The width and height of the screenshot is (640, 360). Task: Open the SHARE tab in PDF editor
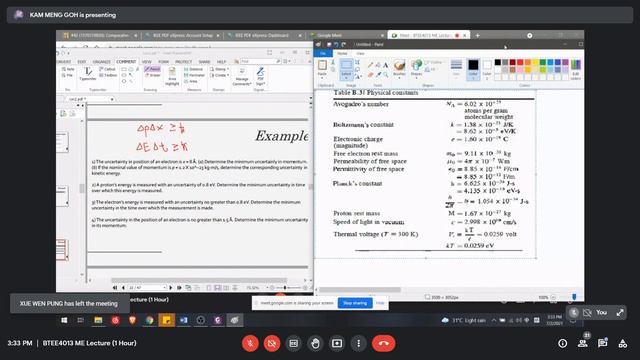click(204, 62)
